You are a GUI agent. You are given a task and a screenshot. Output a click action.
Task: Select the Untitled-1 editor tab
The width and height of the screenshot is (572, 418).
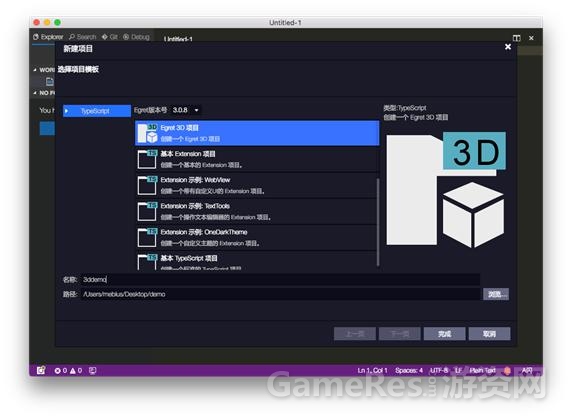[178, 39]
